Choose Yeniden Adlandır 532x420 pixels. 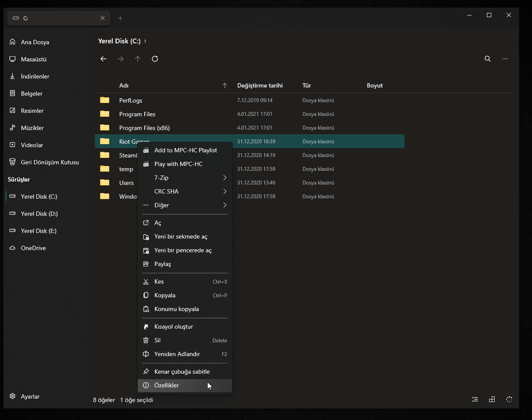[x=185, y=354]
